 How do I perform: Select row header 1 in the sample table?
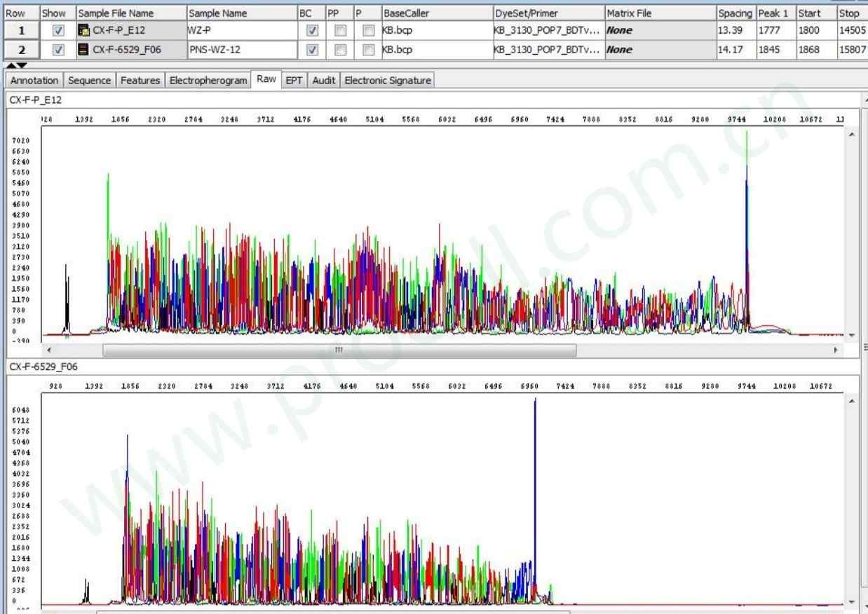tap(20, 31)
